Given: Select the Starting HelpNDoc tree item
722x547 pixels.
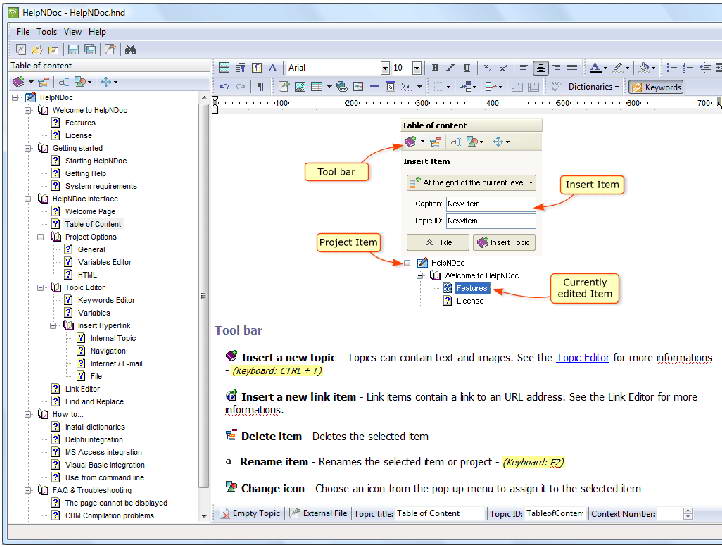Looking at the screenshot, I should click(96, 161).
